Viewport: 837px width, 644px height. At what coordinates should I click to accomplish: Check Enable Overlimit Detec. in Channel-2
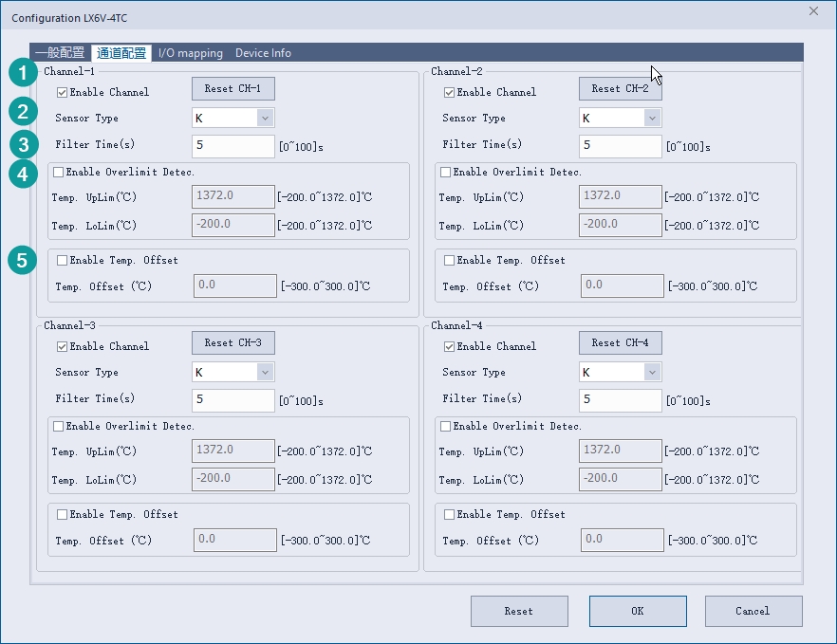click(x=445, y=172)
